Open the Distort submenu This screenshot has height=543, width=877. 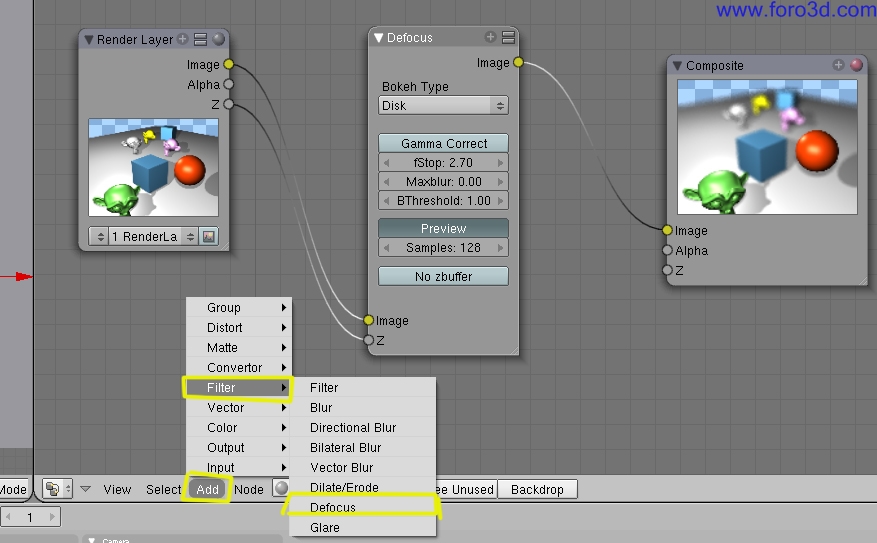pos(239,328)
